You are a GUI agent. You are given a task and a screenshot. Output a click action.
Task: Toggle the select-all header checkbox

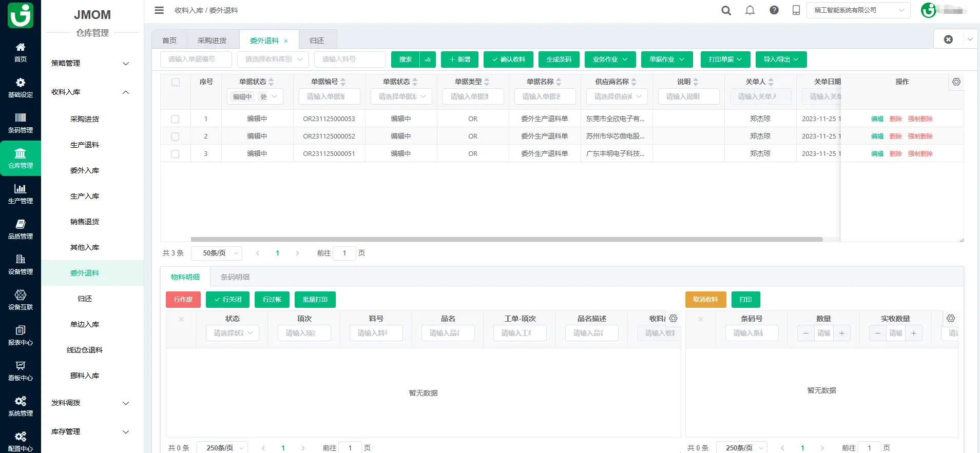(176, 82)
